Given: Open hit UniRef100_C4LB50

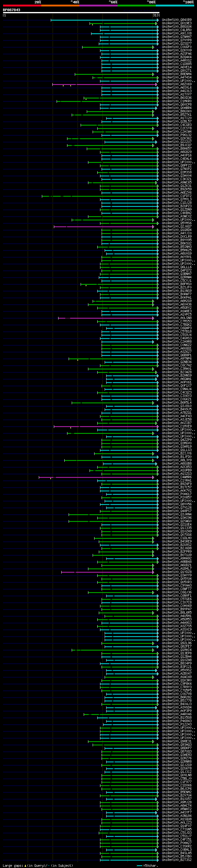Looking at the screenshot, I should point(176,30).
